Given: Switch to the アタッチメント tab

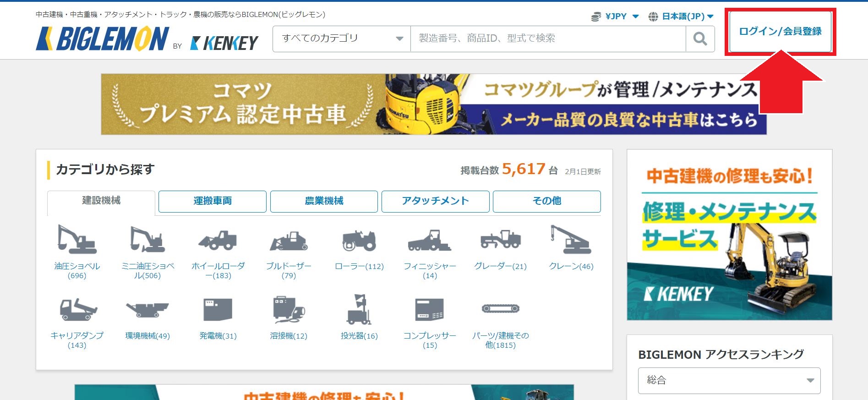Looking at the screenshot, I should click(x=436, y=201).
